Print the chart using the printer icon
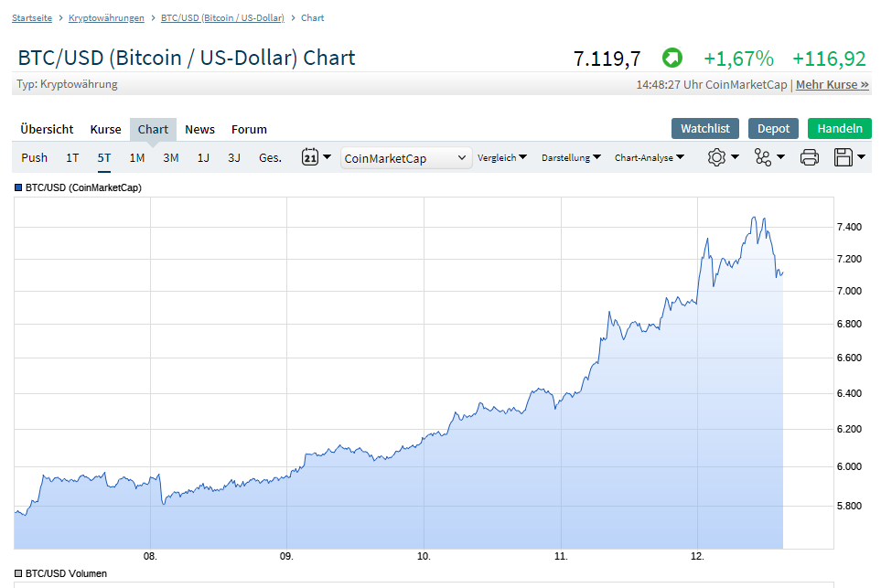 [x=809, y=157]
